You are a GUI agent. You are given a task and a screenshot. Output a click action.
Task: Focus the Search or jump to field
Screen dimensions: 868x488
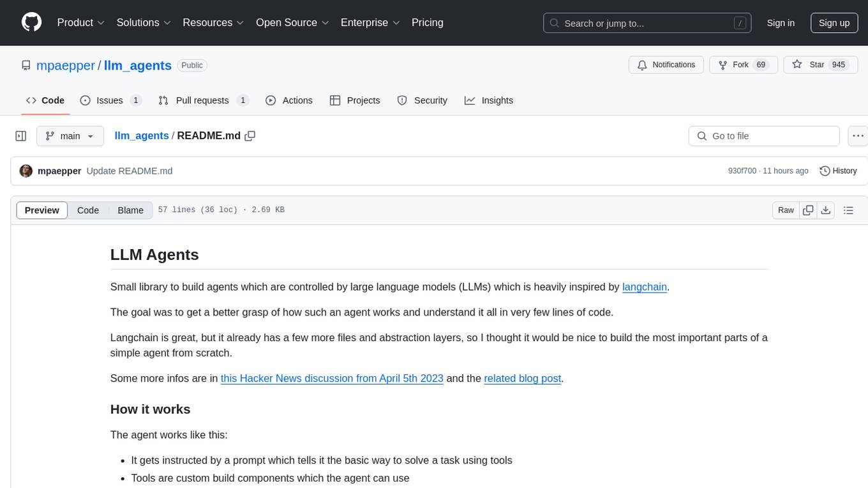click(646, 23)
